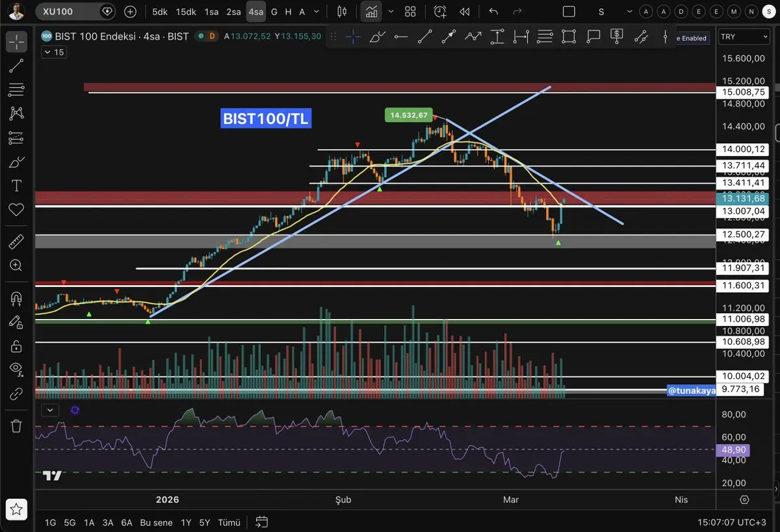
Task: Switch to the daily G interval
Action: (274, 12)
